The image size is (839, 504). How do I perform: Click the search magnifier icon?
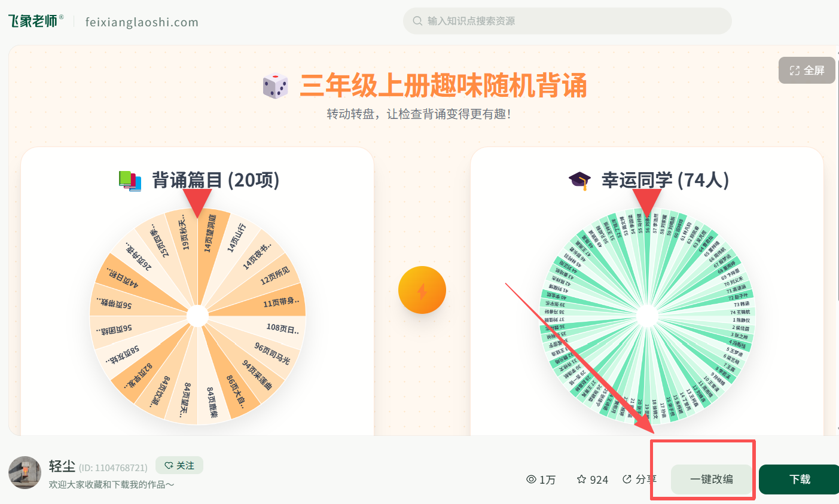pos(417,21)
